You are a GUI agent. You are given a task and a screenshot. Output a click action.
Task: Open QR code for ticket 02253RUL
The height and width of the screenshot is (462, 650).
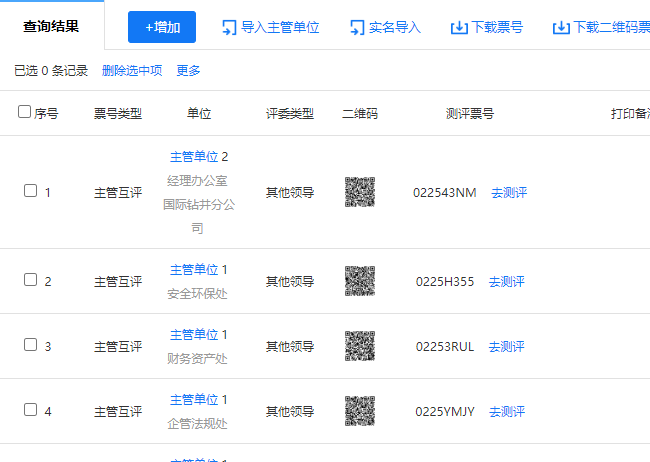[360, 346]
